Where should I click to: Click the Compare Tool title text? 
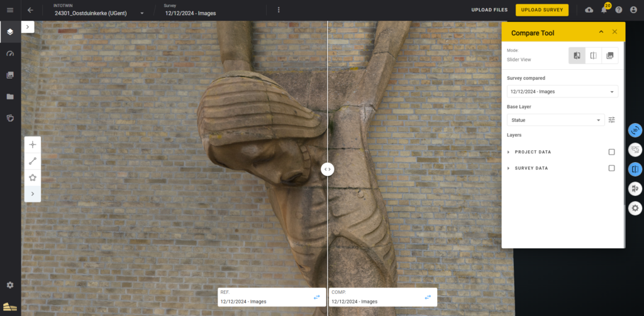tap(533, 33)
